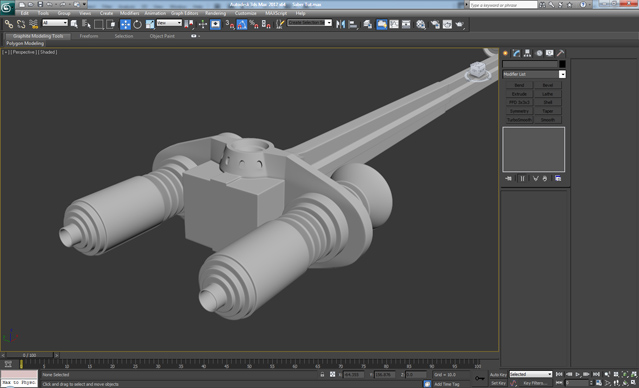Open the Modifiers menu

click(130, 13)
